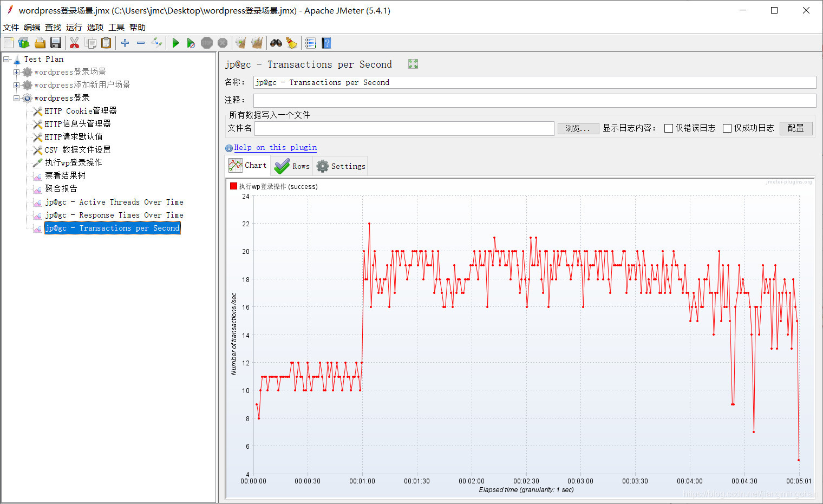Collapse the Test Plan tree node

coord(6,59)
